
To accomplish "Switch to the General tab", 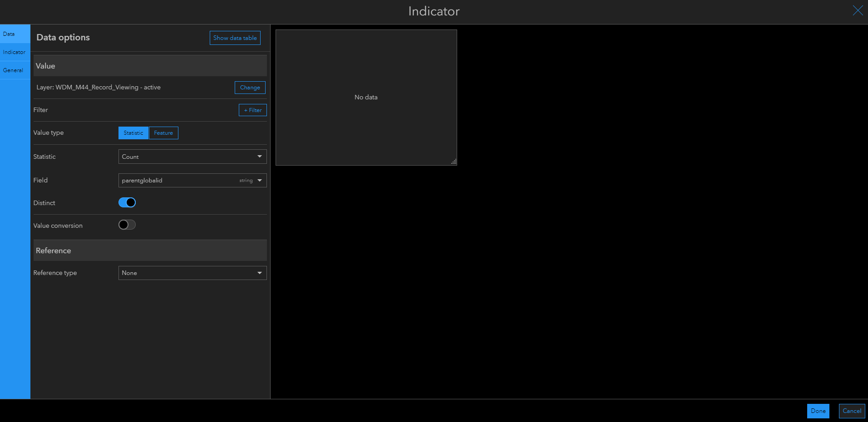I will click(15, 70).
